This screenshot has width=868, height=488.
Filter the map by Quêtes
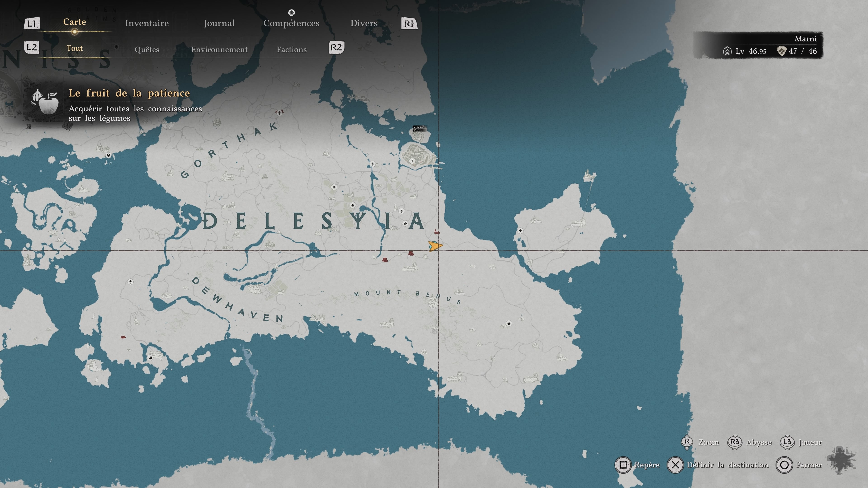click(x=147, y=49)
